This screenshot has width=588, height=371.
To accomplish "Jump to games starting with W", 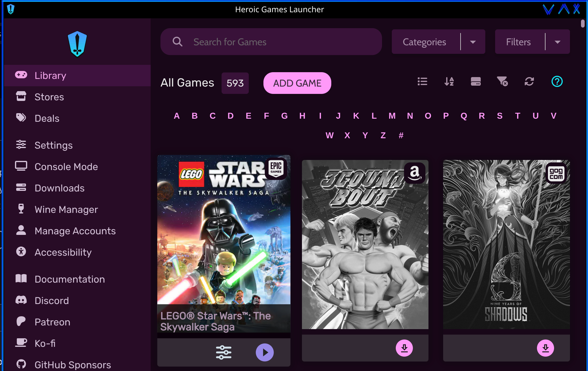I will 329,135.
